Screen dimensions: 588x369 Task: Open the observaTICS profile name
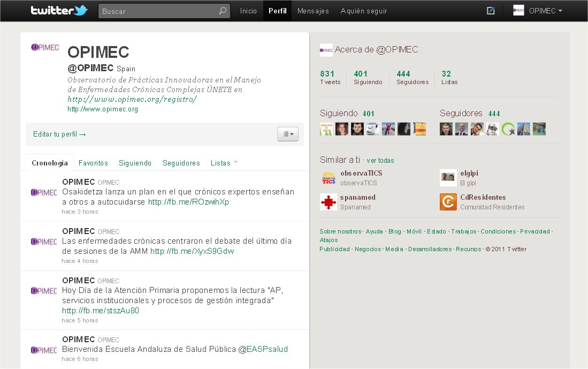coord(361,173)
